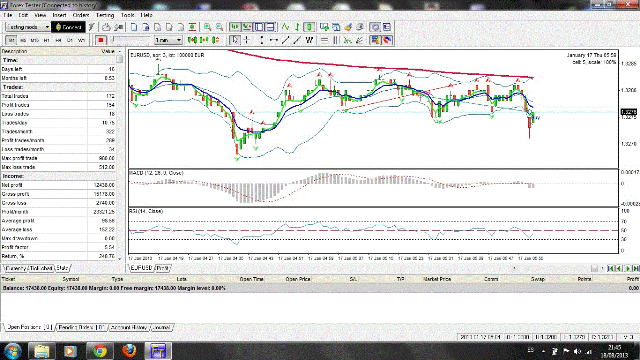Select the horizontal line drawing tool
Screen dimensions: 640x360
point(274,40)
